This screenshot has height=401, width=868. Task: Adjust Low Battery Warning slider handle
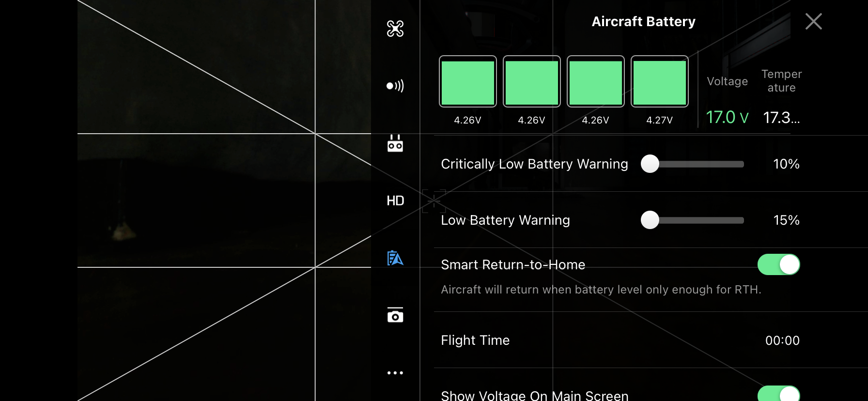tap(650, 220)
